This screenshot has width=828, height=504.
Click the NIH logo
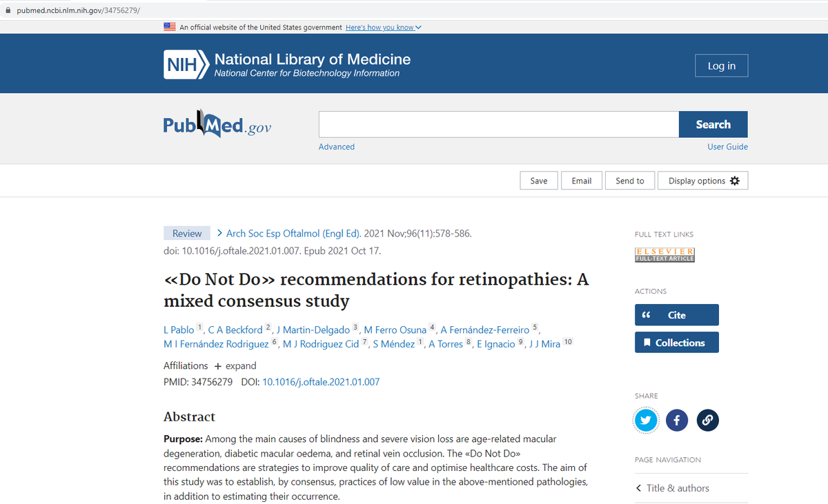click(186, 65)
